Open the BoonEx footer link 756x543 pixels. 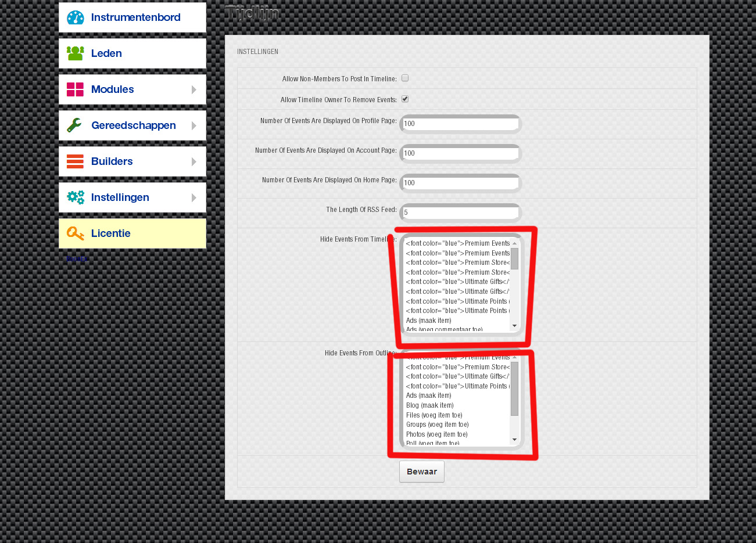(77, 258)
